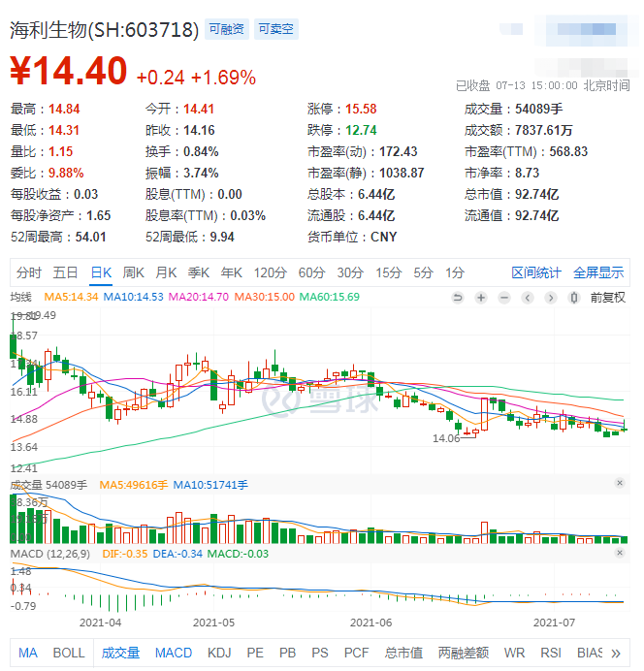Click the current price ¥14.40
Screen dimensions: 644x671
[x=69, y=71]
